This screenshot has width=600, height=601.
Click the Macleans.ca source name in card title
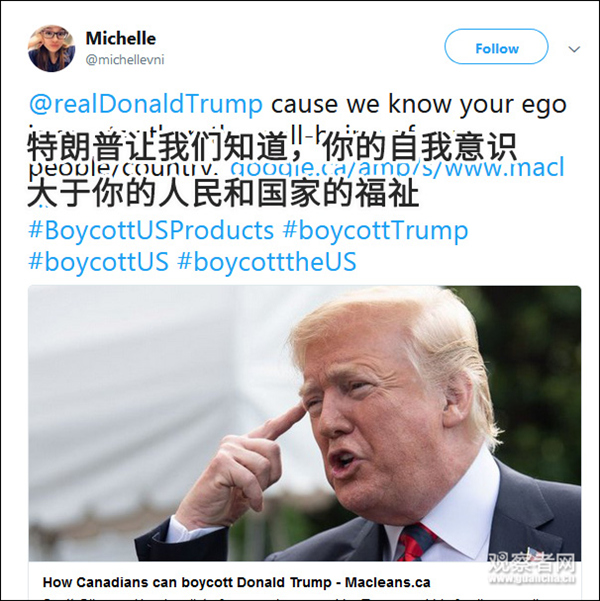point(387,582)
